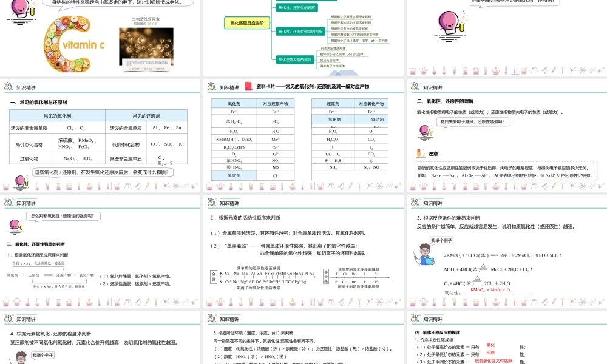Click the 常见的还原剂 table header
This screenshot has height=364, width=607.
[146, 116]
